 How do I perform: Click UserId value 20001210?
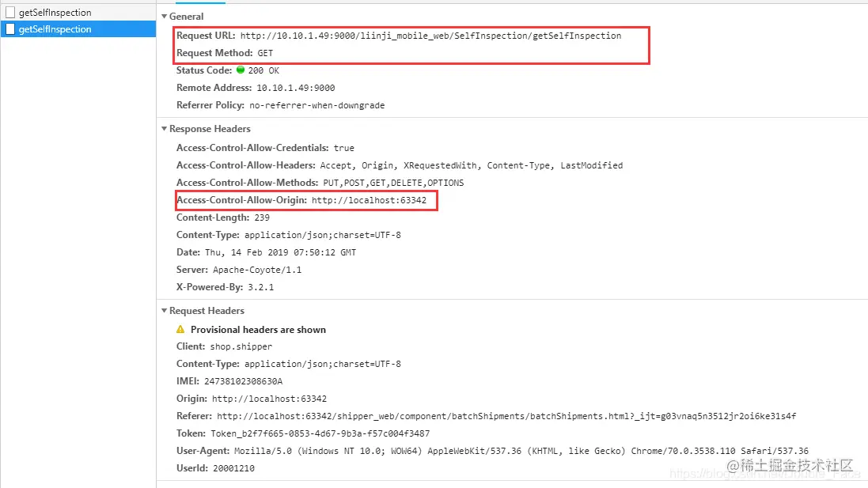pos(233,468)
